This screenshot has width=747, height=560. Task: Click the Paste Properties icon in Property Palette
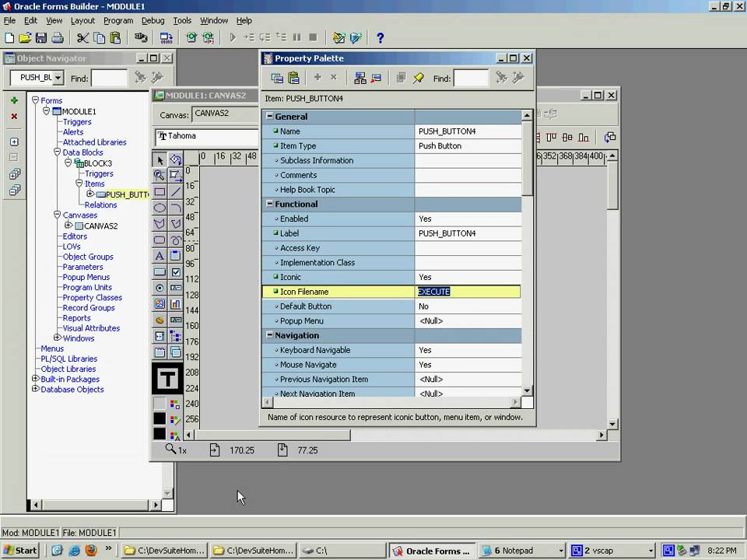(293, 78)
